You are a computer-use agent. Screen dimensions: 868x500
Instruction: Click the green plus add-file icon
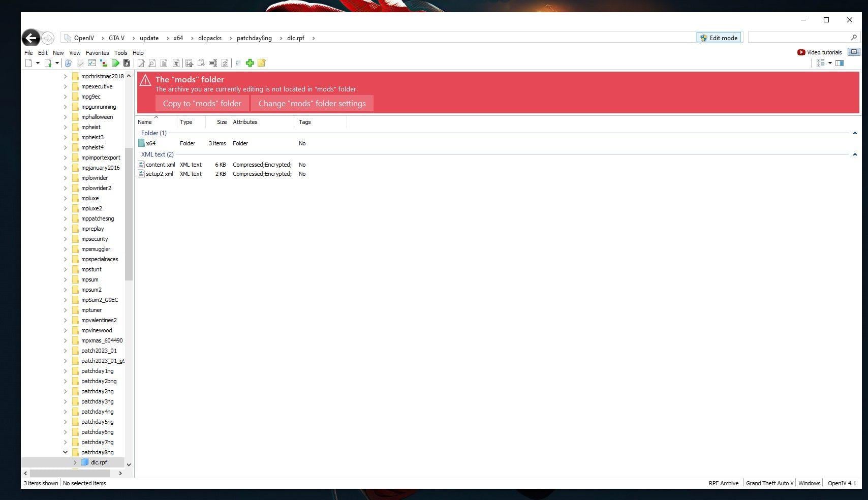pyautogui.click(x=250, y=63)
